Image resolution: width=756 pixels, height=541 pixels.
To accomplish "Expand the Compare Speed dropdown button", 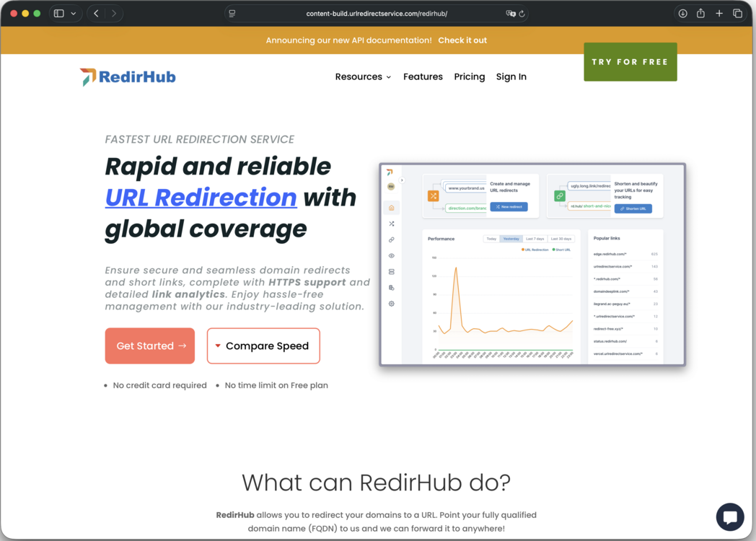I will coord(263,346).
